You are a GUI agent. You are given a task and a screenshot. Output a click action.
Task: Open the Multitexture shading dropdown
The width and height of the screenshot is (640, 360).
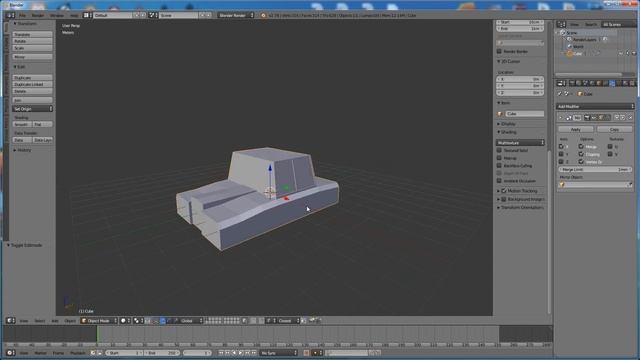tap(520, 143)
